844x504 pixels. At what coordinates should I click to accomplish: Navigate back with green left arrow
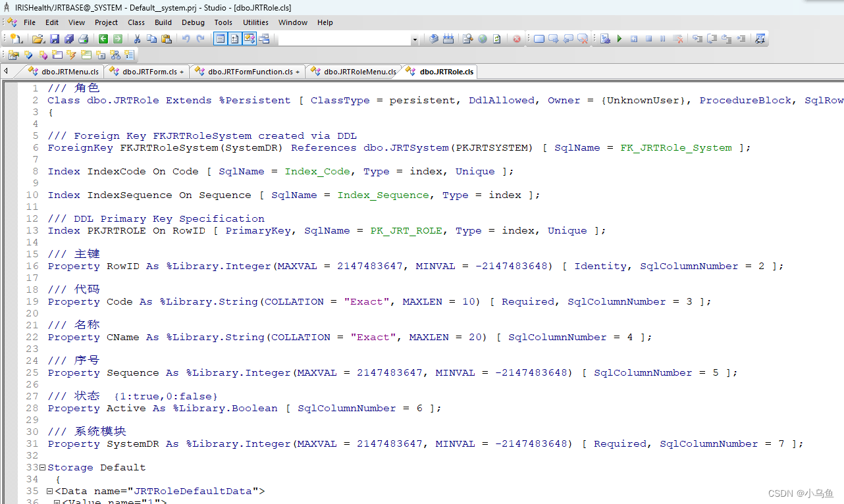click(103, 39)
